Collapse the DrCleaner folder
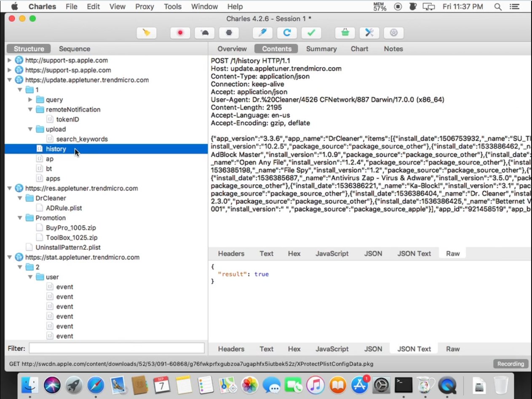The image size is (532, 399). pyautogui.click(x=20, y=198)
